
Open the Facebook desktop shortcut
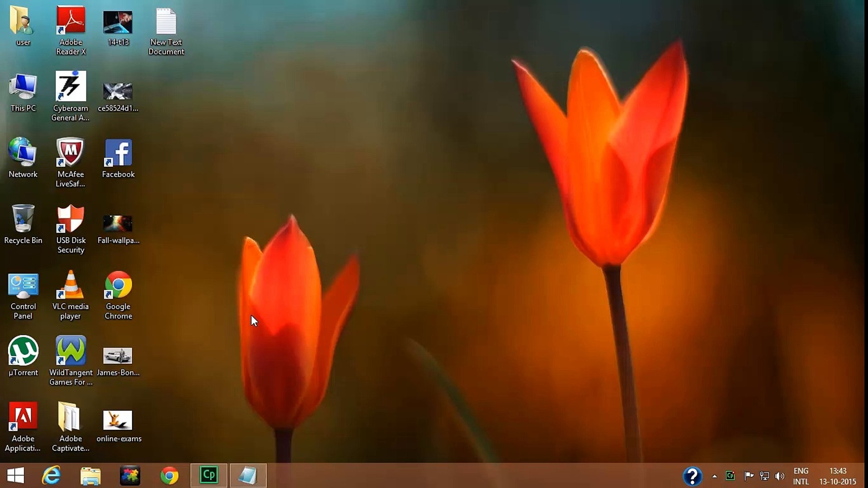pyautogui.click(x=118, y=151)
